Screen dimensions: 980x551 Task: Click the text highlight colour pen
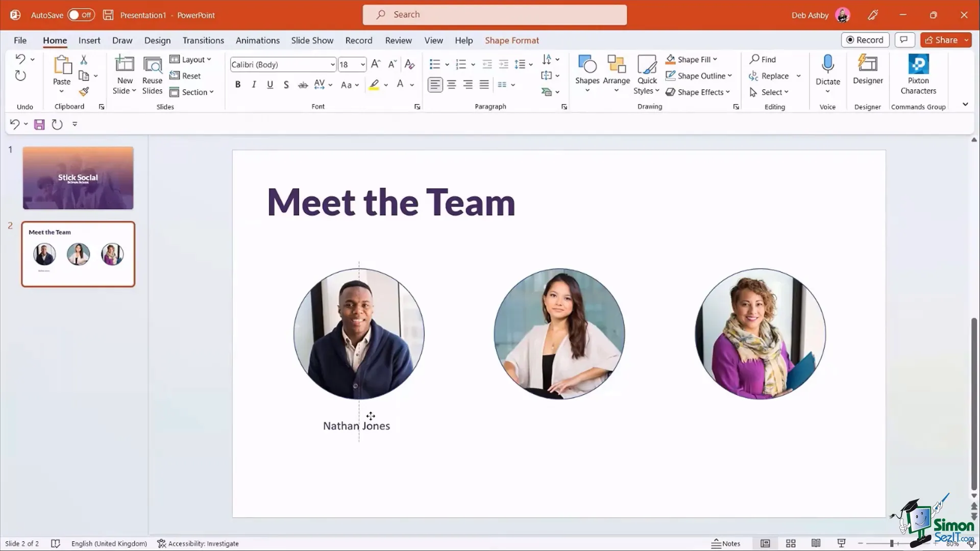[x=374, y=85]
